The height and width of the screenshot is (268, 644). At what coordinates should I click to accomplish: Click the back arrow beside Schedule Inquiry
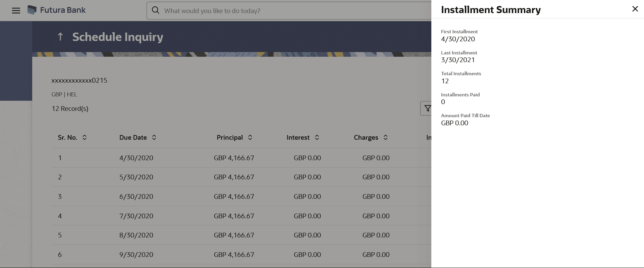60,37
